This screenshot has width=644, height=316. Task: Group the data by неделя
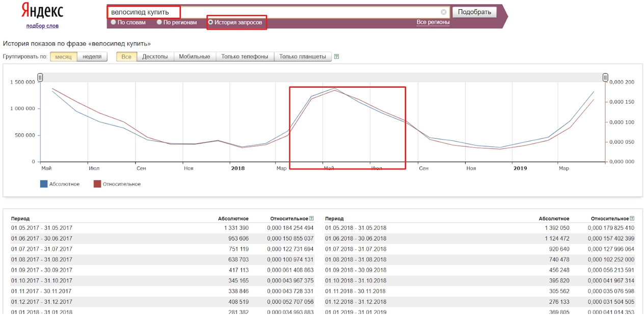(x=92, y=57)
